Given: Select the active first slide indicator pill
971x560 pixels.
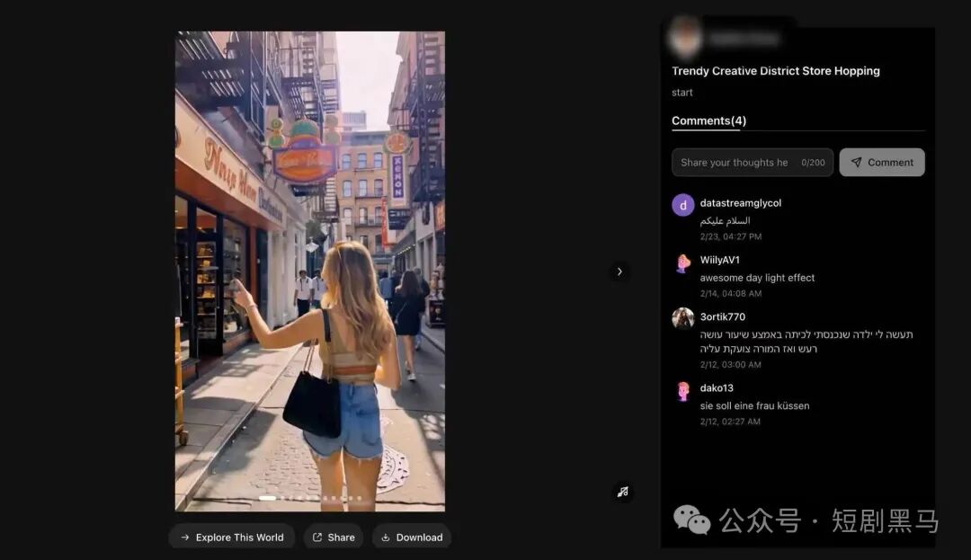Looking at the screenshot, I should click(x=268, y=498).
